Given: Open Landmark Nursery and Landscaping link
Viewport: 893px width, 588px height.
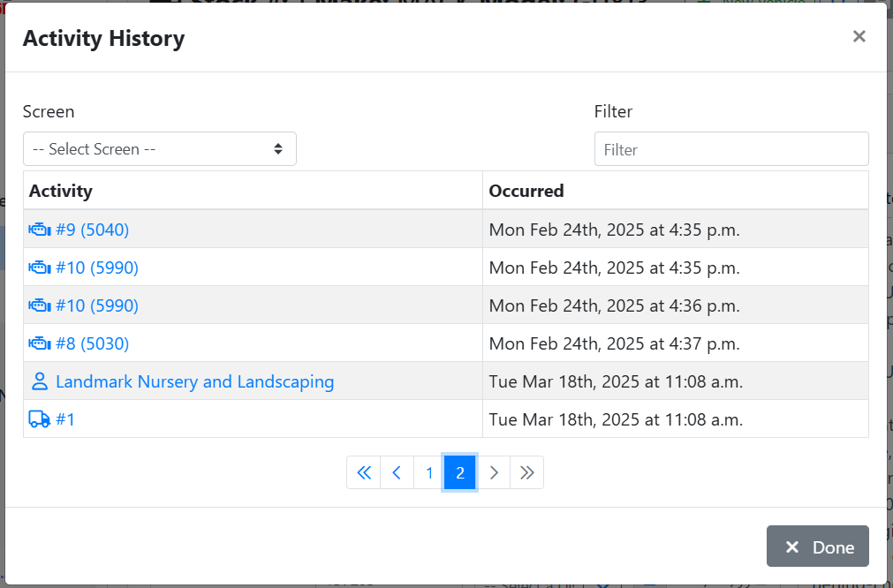Looking at the screenshot, I should click(x=194, y=381).
